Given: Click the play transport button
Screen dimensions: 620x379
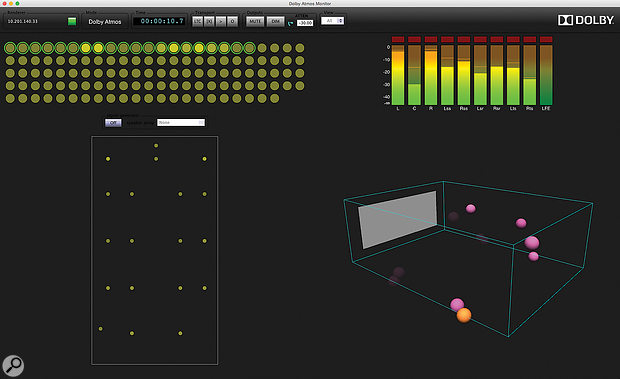Looking at the screenshot, I should click(x=221, y=21).
